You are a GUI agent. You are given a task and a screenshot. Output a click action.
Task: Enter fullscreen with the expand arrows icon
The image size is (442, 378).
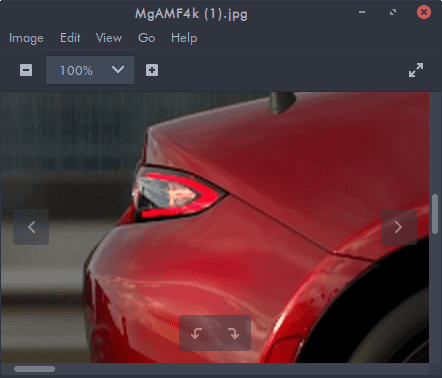coord(416,70)
